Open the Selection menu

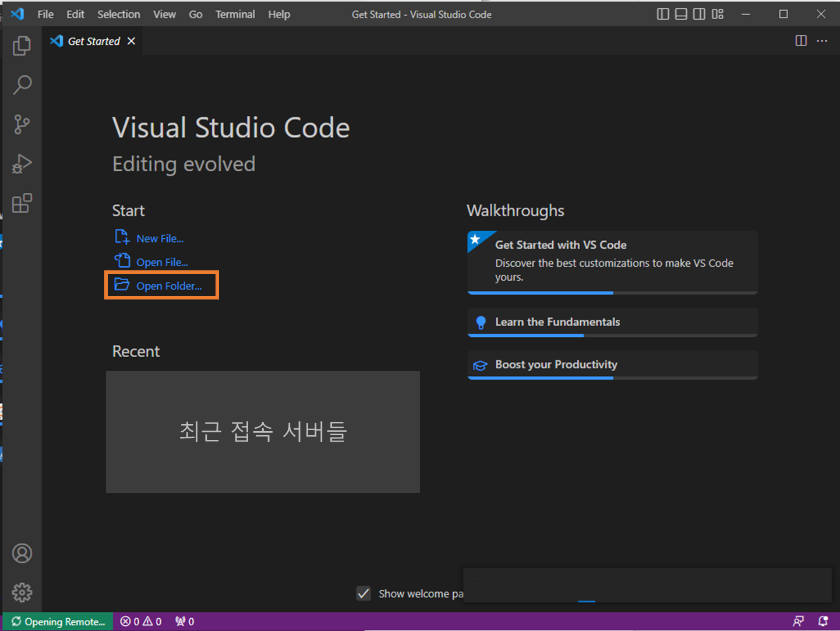click(119, 14)
